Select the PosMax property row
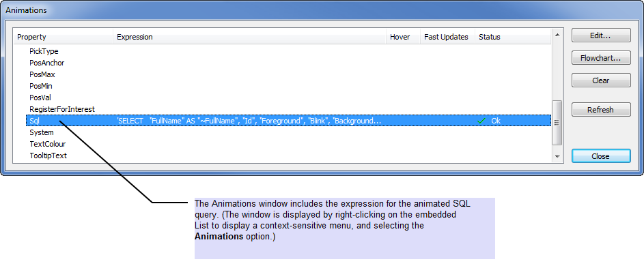This screenshot has width=644, height=266. (x=282, y=75)
